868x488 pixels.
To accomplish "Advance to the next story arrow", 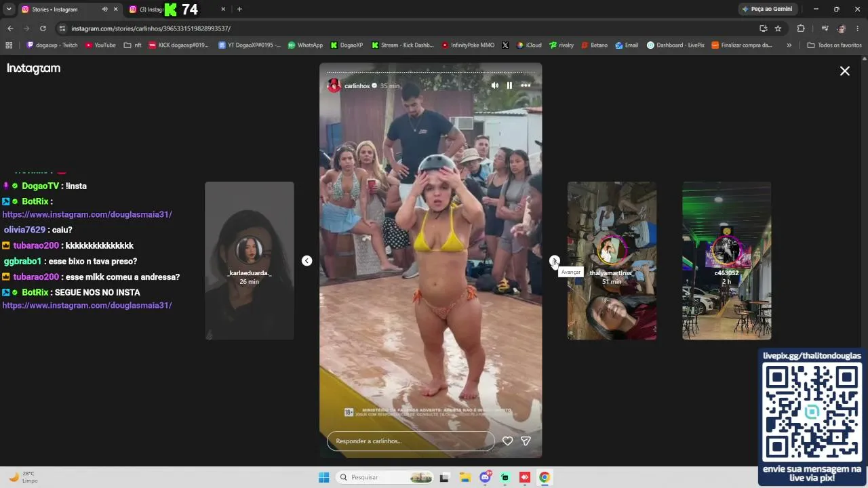I will pos(554,261).
